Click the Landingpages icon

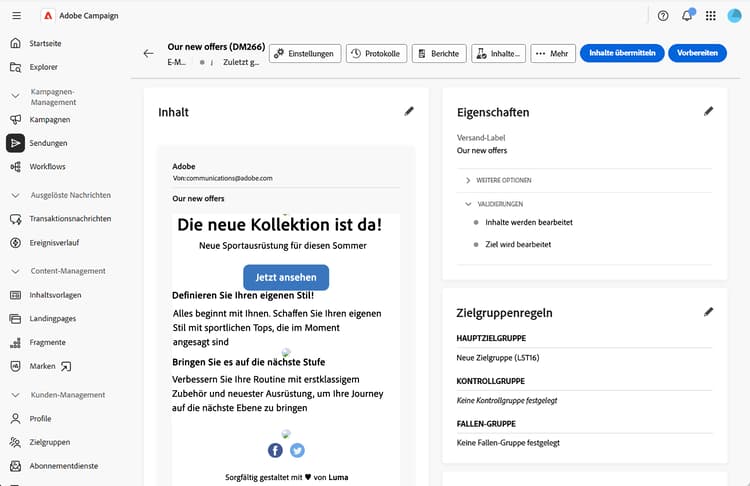15,319
